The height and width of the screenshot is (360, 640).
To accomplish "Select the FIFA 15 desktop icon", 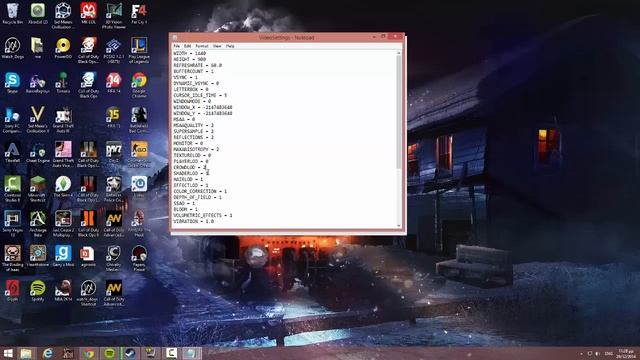I will click(x=114, y=118).
